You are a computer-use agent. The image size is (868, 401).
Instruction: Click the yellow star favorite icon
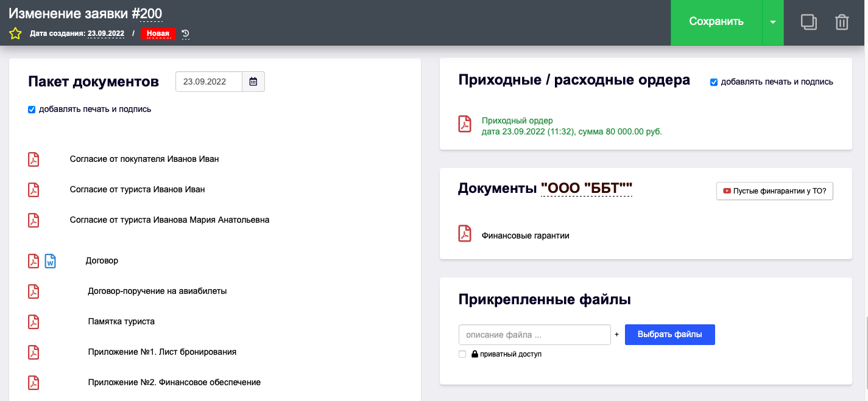coord(15,33)
